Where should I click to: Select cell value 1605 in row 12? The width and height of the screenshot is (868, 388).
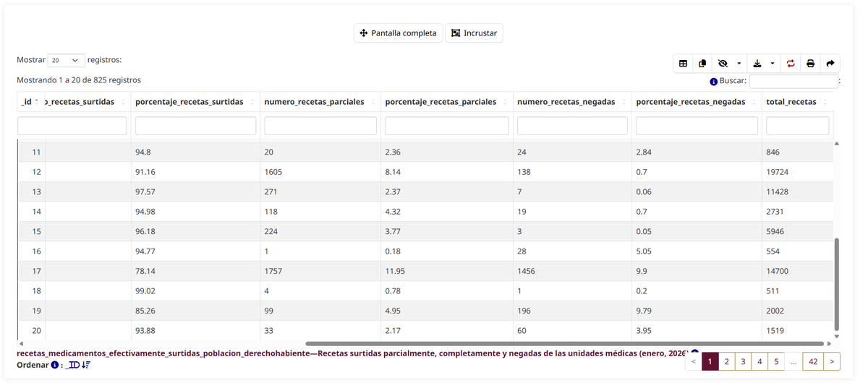point(274,172)
